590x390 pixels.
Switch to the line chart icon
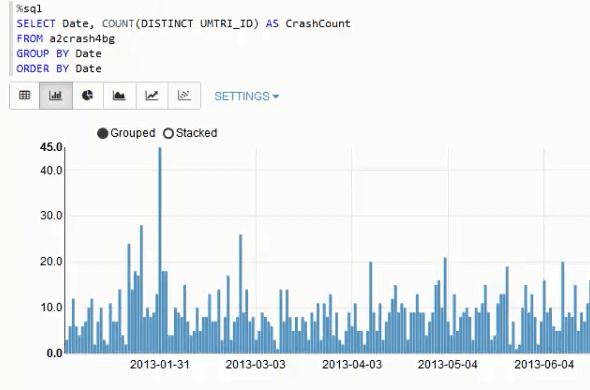pos(152,96)
